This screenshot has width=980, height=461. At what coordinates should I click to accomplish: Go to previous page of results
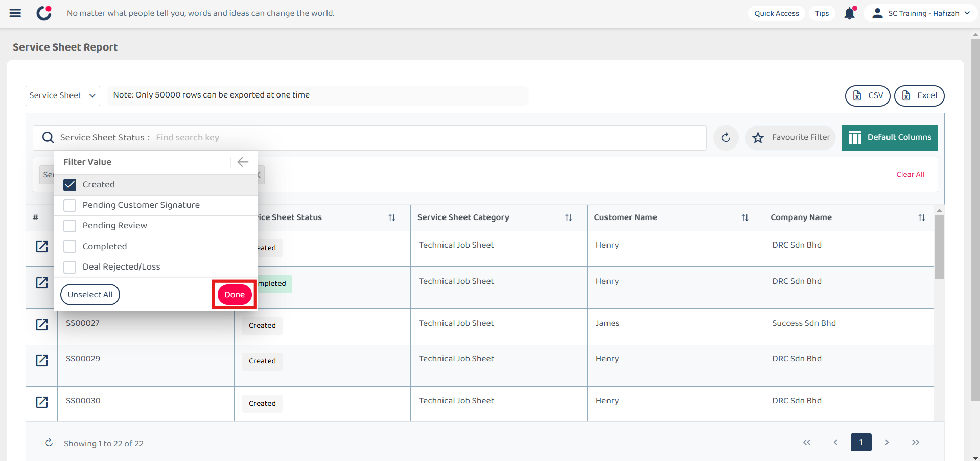pyautogui.click(x=835, y=442)
